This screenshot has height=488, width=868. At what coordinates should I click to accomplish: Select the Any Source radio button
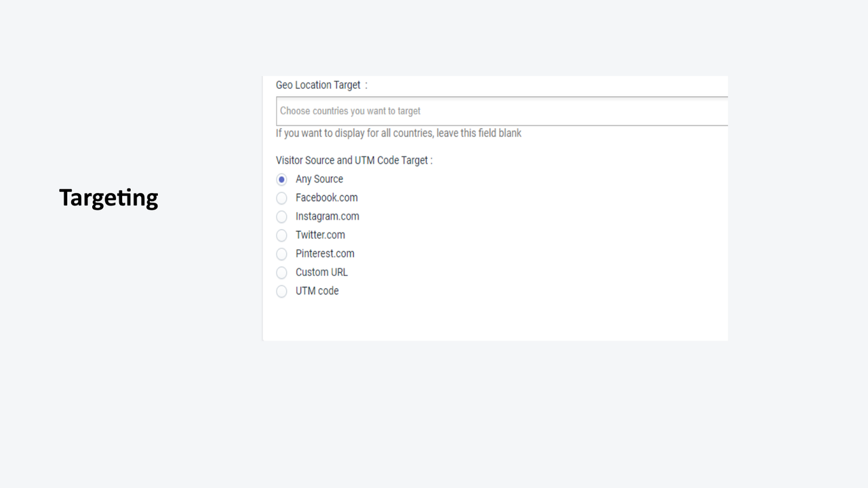point(281,179)
